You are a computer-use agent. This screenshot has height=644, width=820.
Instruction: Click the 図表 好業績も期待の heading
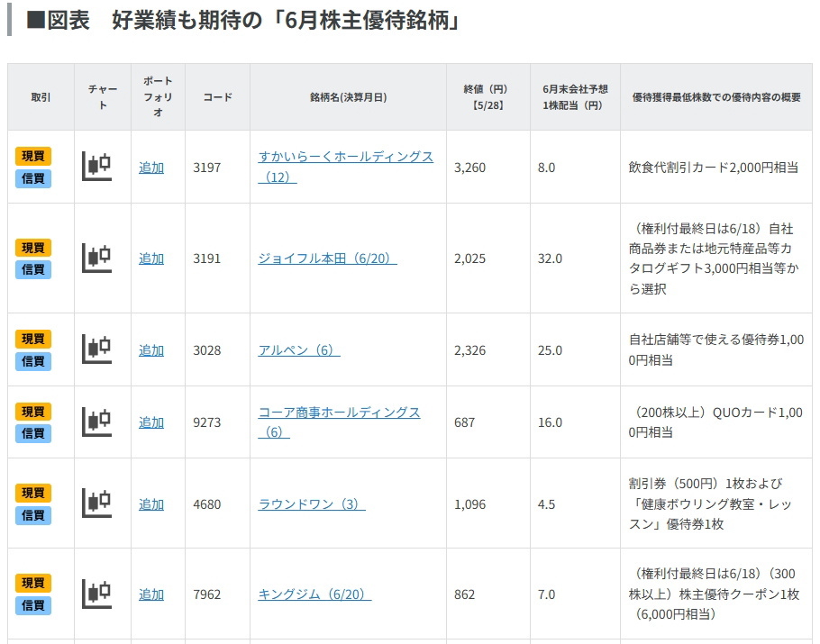[243, 21]
